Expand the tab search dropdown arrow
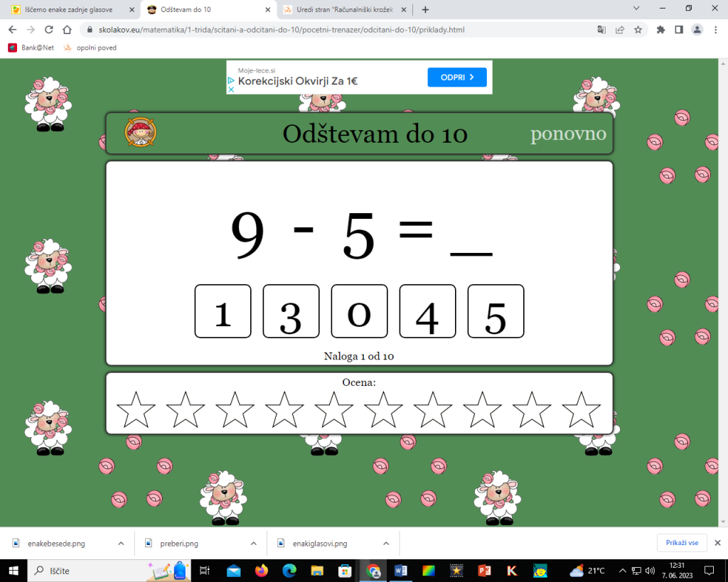This screenshot has width=728, height=582. [x=635, y=9]
